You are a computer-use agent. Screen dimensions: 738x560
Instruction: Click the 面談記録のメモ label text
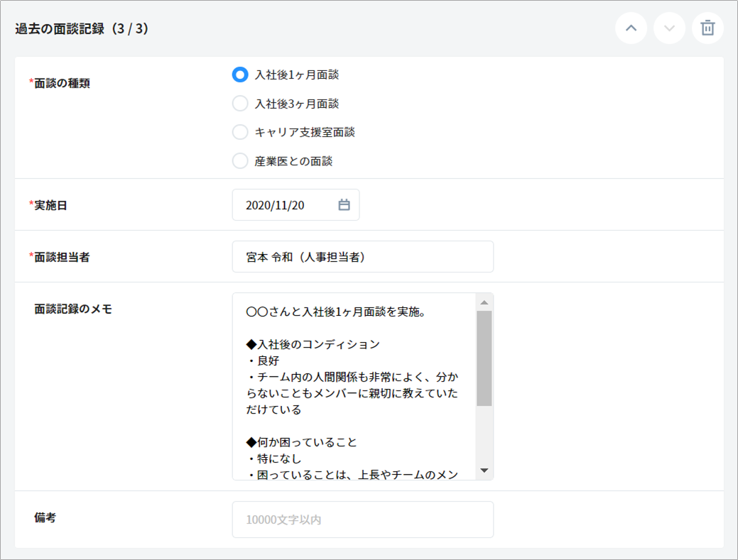(x=73, y=309)
